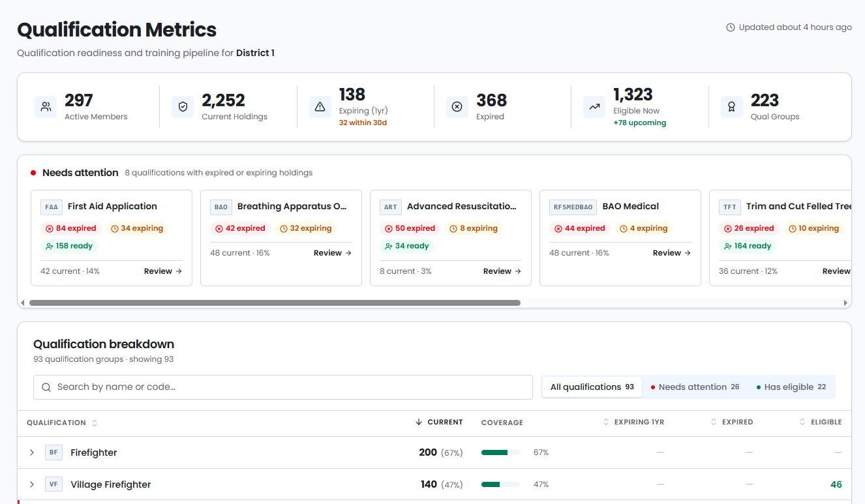Click the FAA code badge
This screenshot has width=865, height=504.
tap(52, 207)
